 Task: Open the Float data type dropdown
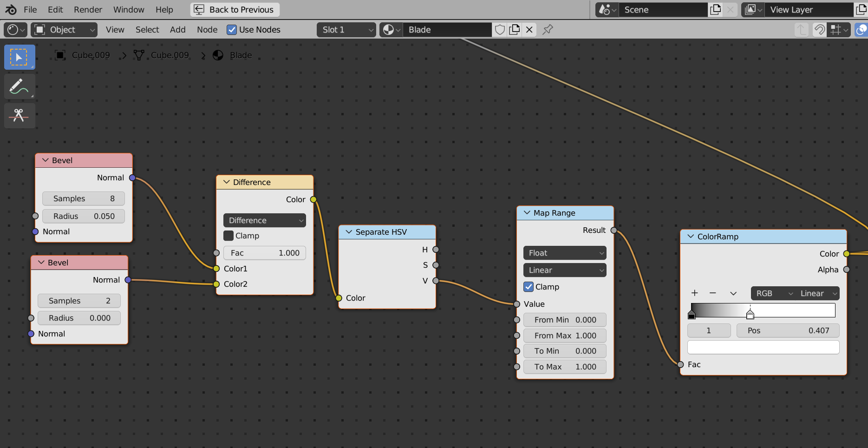point(565,253)
